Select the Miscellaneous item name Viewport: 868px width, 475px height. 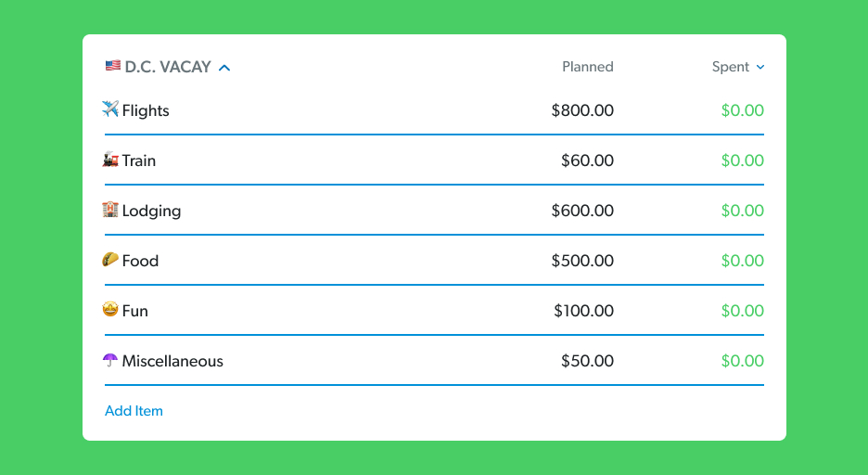(172, 361)
